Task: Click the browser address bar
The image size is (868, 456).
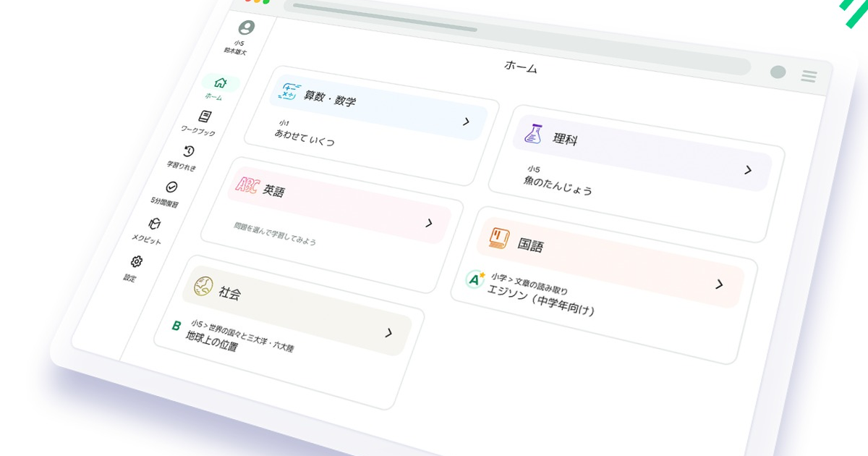Action: (x=517, y=38)
